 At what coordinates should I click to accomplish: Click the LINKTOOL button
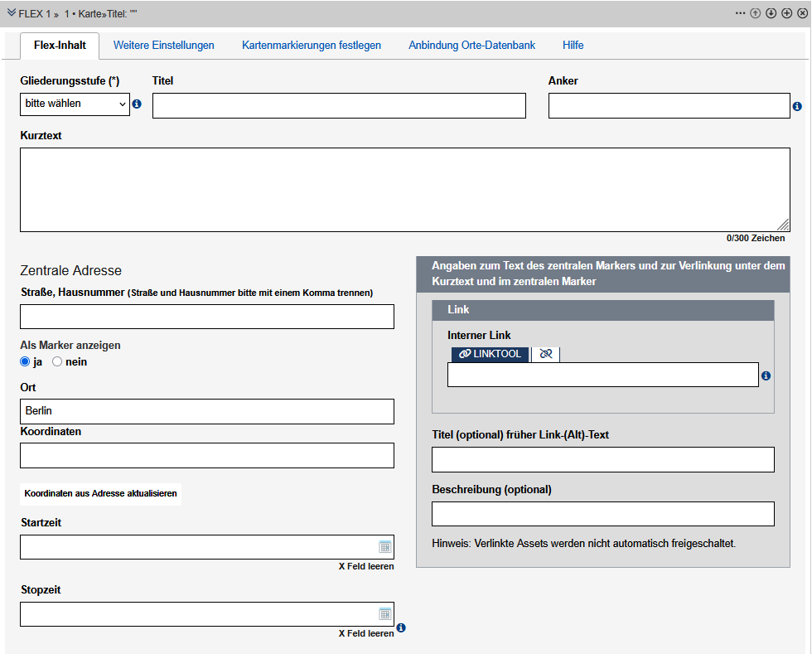pos(491,354)
